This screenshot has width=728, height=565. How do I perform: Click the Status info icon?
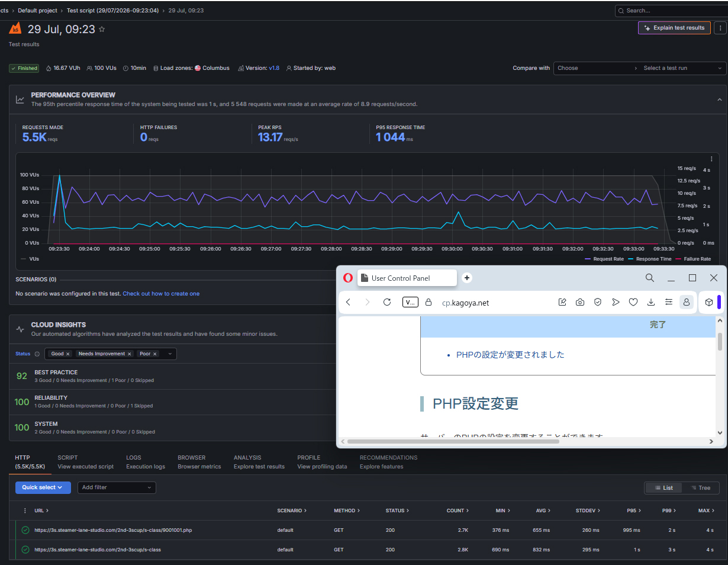pos(37,354)
